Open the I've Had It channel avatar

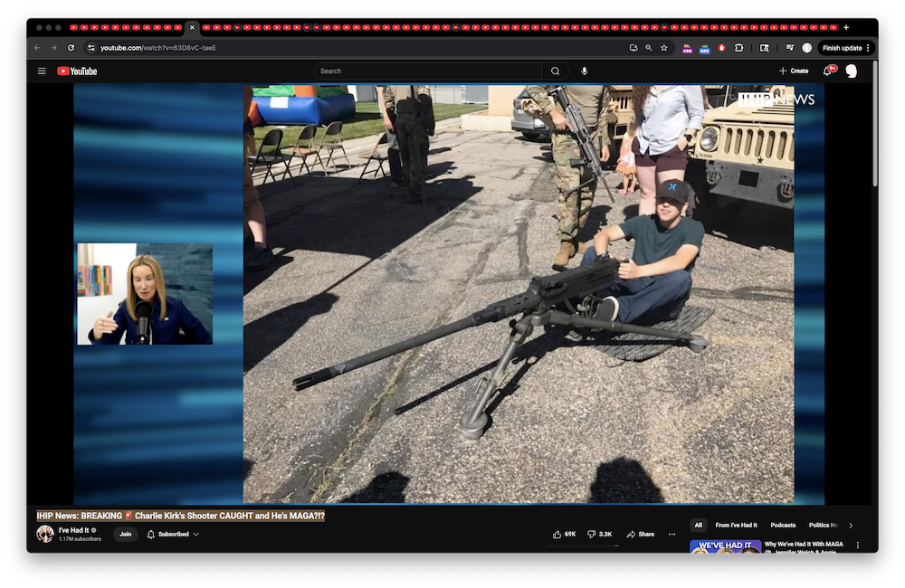click(44, 534)
